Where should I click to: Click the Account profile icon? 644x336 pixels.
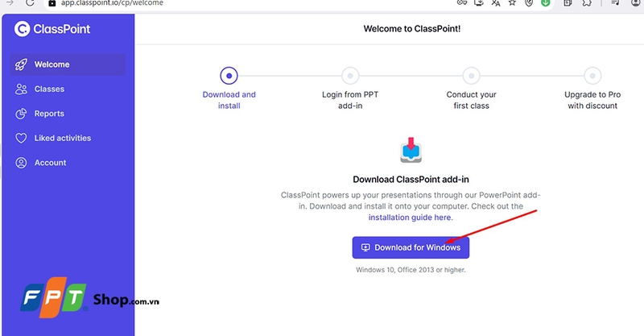(21, 163)
